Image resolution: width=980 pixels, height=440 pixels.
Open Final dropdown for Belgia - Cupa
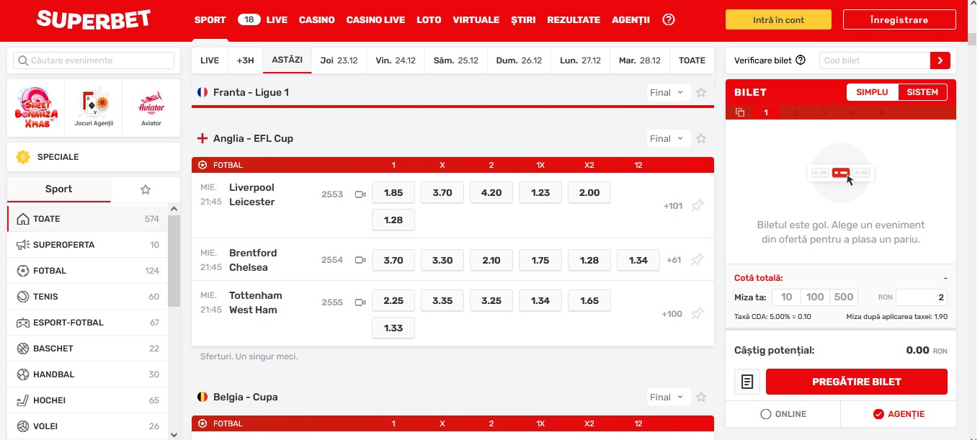(668, 398)
